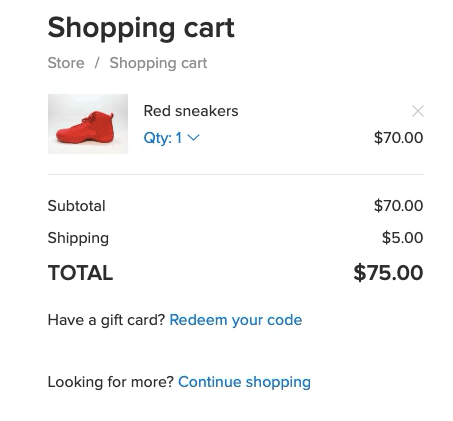Click the "Have a gift card?" text

(106, 320)
